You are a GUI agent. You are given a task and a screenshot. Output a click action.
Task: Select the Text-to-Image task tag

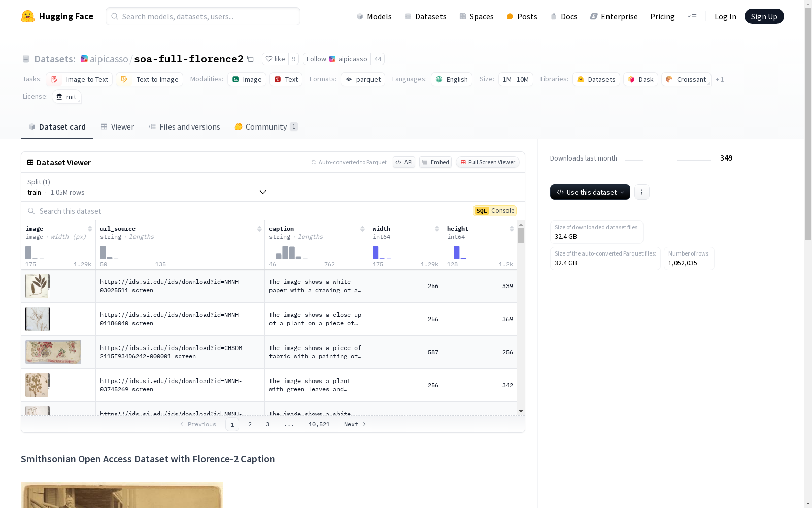149,79
